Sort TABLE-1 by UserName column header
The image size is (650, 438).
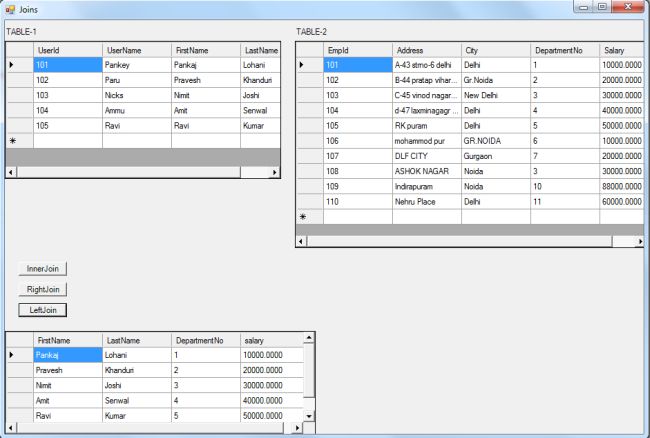[x=137, y=50]
